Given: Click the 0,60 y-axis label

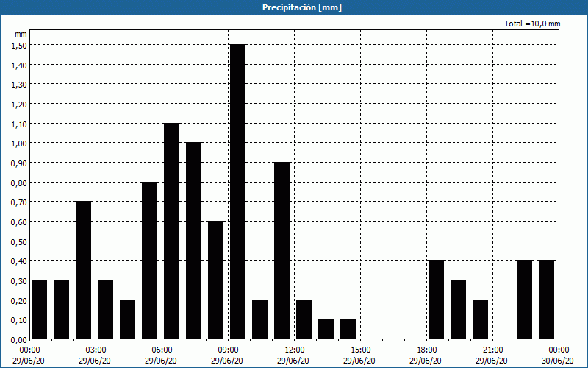Looking at the screenshot, I should pyautogui.click(x=19, y=222).
